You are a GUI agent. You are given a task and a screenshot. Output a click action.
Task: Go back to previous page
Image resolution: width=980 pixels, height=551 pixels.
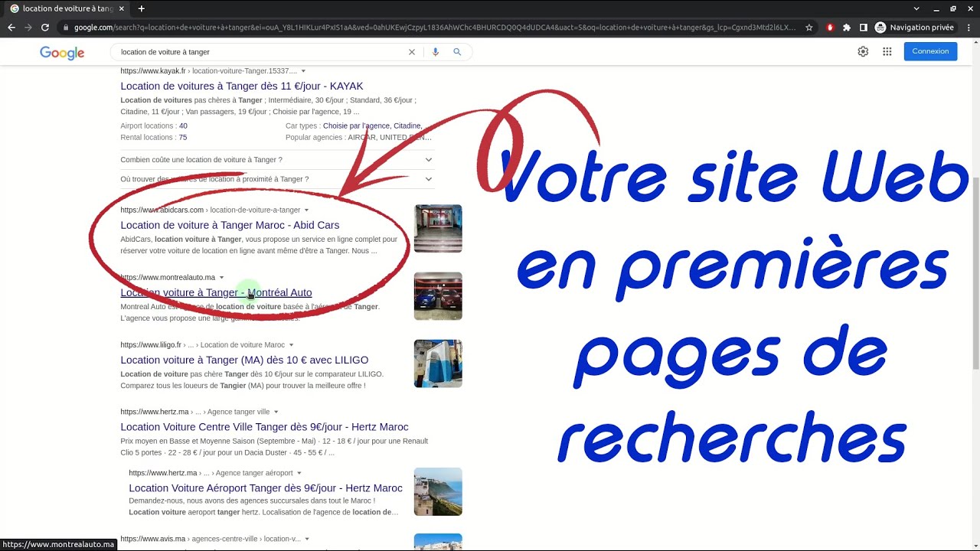(x=11, y=28)
